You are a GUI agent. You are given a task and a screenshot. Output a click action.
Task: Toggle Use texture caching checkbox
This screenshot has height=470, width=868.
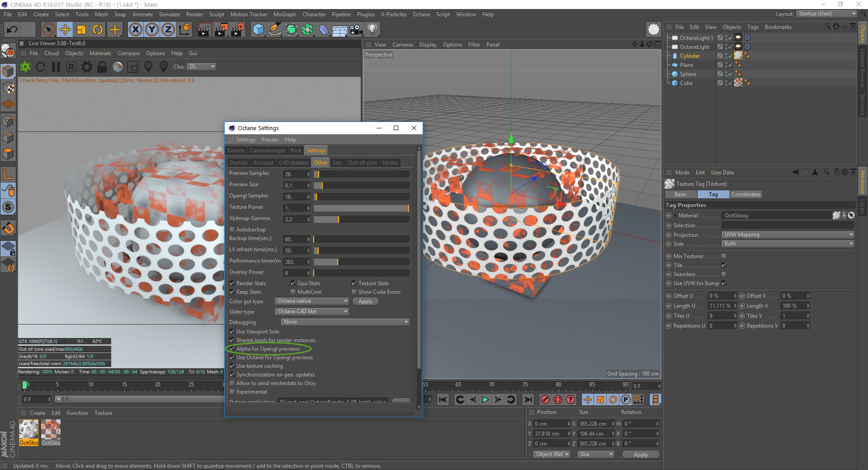point(232,366)
